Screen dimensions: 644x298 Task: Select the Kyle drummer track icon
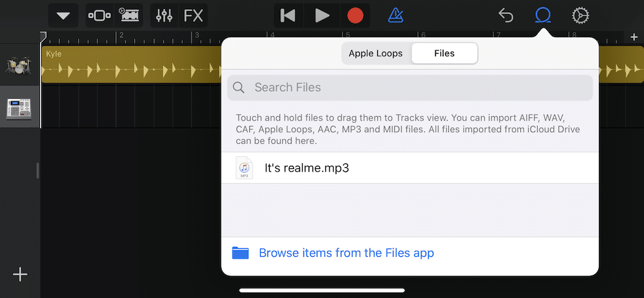(19, 64)
